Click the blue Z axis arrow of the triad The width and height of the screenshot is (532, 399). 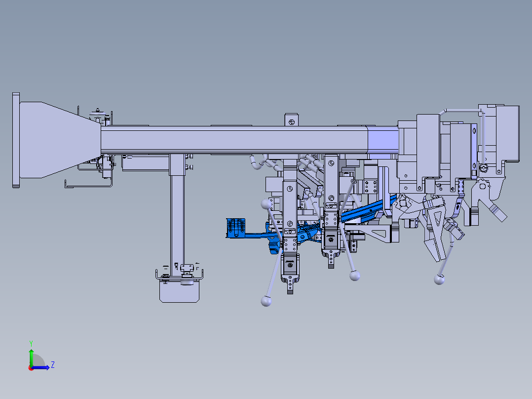click(41, 368)
